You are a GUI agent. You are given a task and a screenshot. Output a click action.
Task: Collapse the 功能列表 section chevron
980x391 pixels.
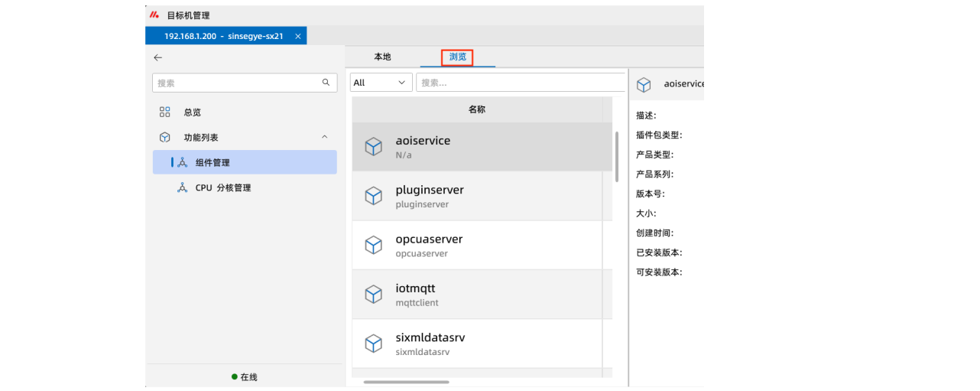tap(324, 137)
